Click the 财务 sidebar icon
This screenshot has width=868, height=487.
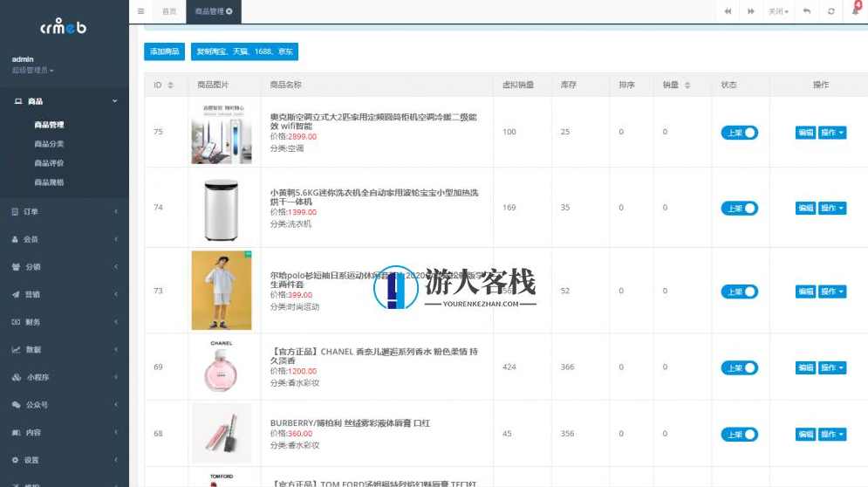coord(16,322)
